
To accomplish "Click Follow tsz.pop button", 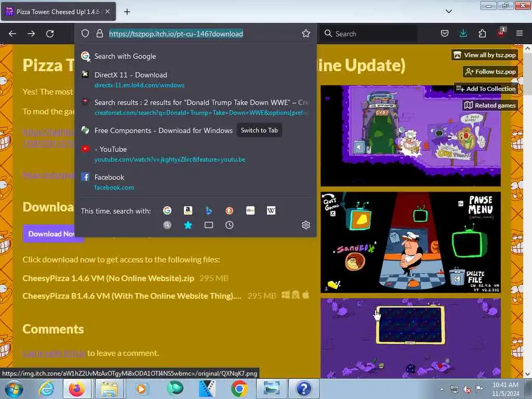I will (x=490, y=72).
